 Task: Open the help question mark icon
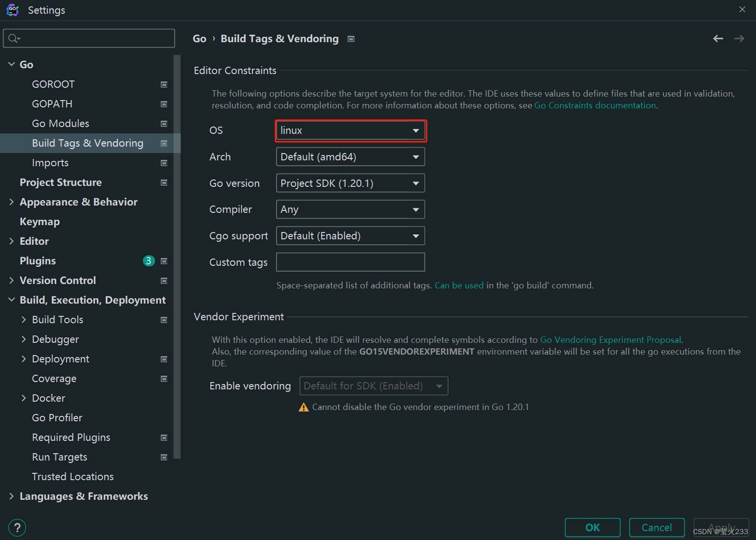[x=17, y=528]
